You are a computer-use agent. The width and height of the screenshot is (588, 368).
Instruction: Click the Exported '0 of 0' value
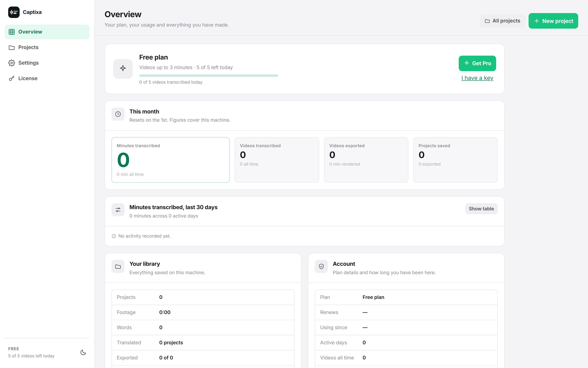166,358
